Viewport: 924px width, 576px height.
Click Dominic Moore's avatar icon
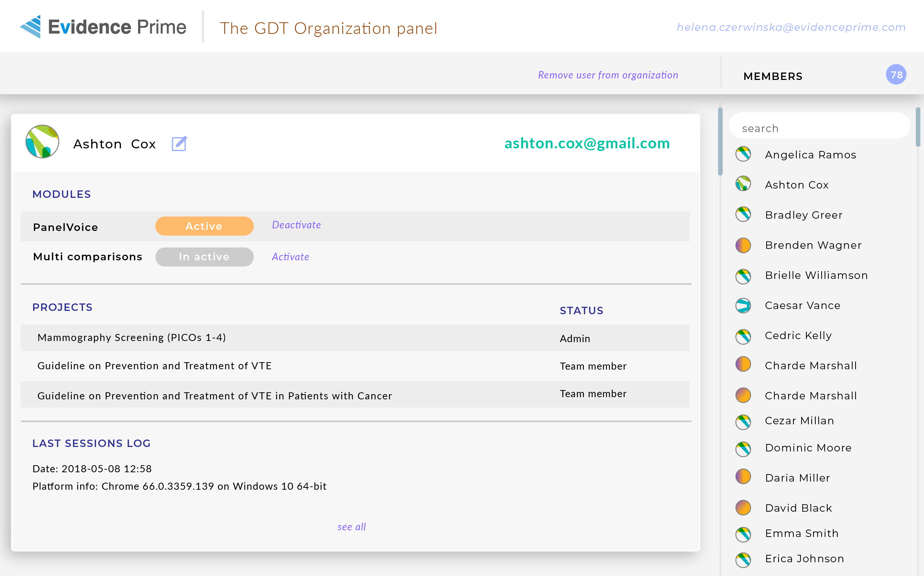point(743,449)
